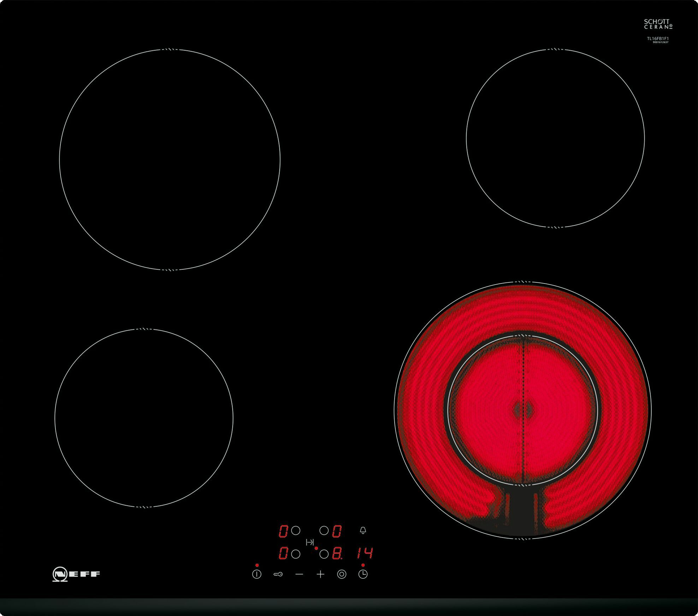Tap the rear-left heat level display 0
The height and width of the screenshot is (616, 698).
click(283, 531)
